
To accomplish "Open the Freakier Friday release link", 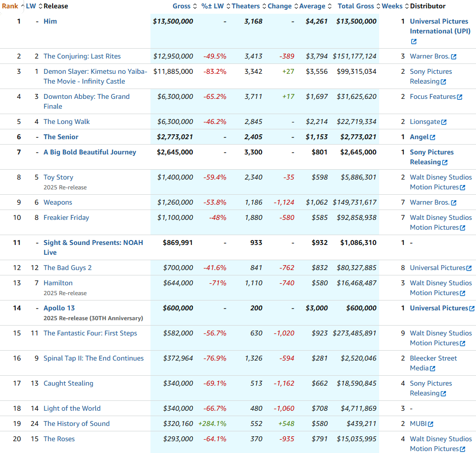I will point(66,218).
